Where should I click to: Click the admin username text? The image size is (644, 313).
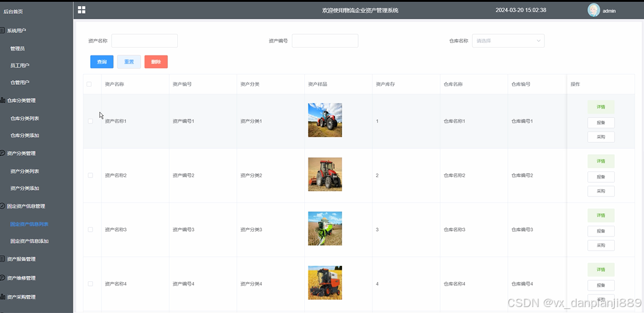(609, 11)
